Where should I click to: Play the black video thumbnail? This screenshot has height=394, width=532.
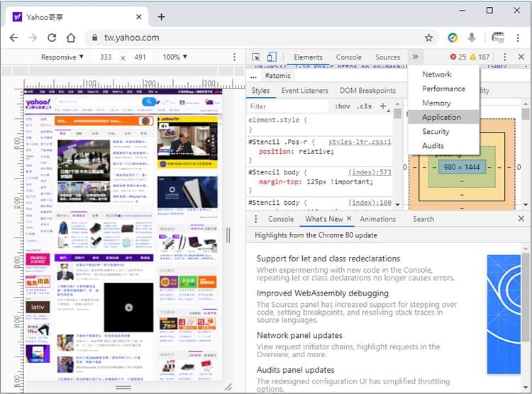click(x=128, y=308)
